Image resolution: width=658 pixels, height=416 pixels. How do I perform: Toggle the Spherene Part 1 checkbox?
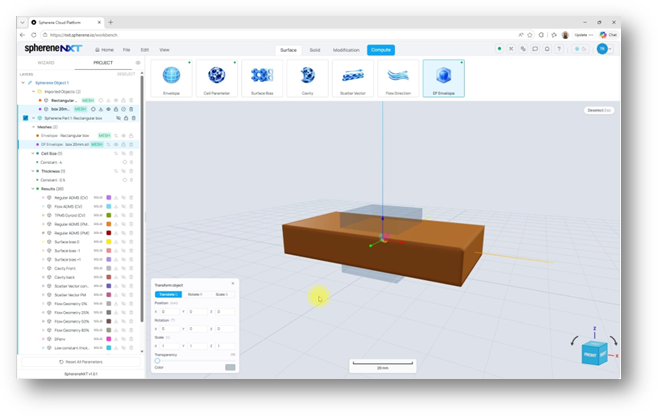click(26, 118)
